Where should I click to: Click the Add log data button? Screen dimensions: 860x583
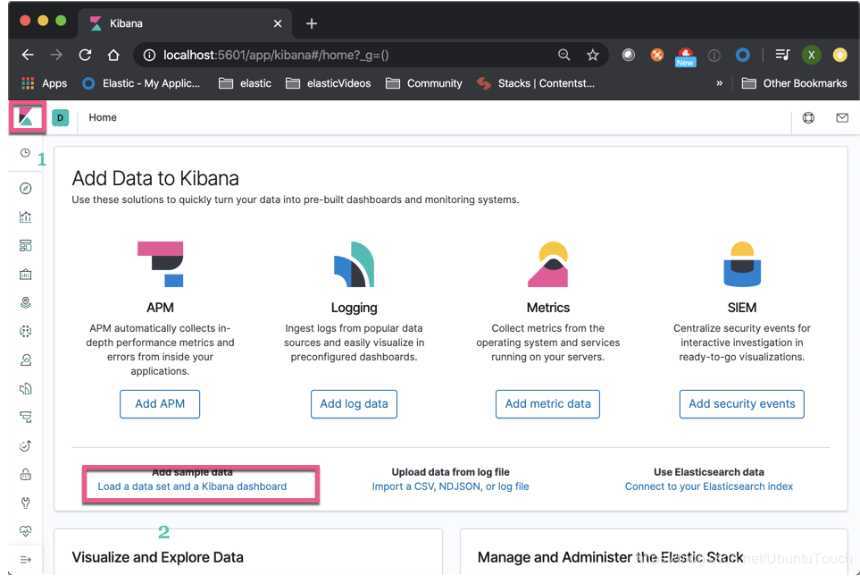coord(354,404)
